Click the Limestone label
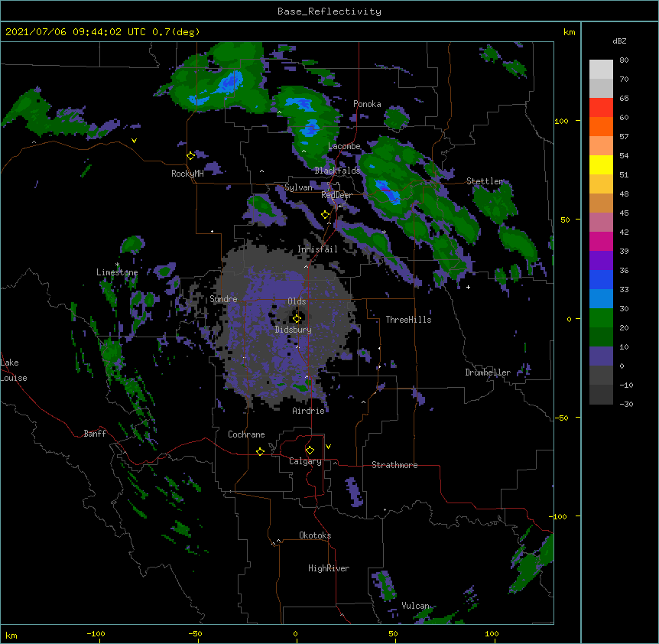 117,272
